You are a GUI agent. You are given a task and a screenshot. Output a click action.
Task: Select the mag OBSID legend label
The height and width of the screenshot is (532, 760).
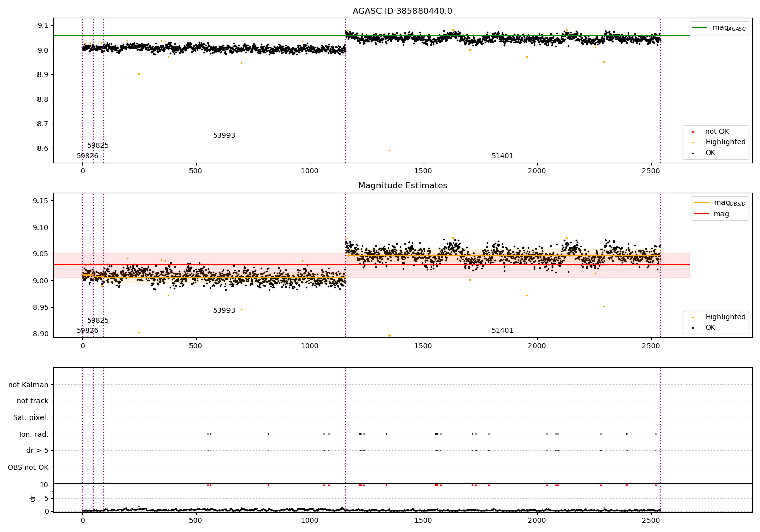tap(730, 203)
